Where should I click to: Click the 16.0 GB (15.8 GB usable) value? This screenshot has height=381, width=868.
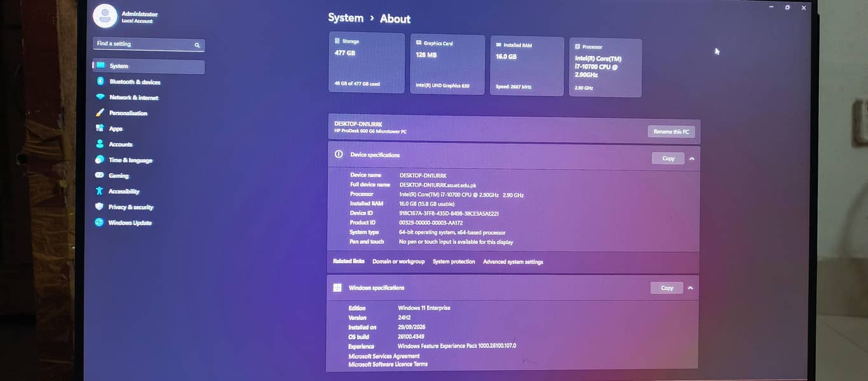click(426, 204)
